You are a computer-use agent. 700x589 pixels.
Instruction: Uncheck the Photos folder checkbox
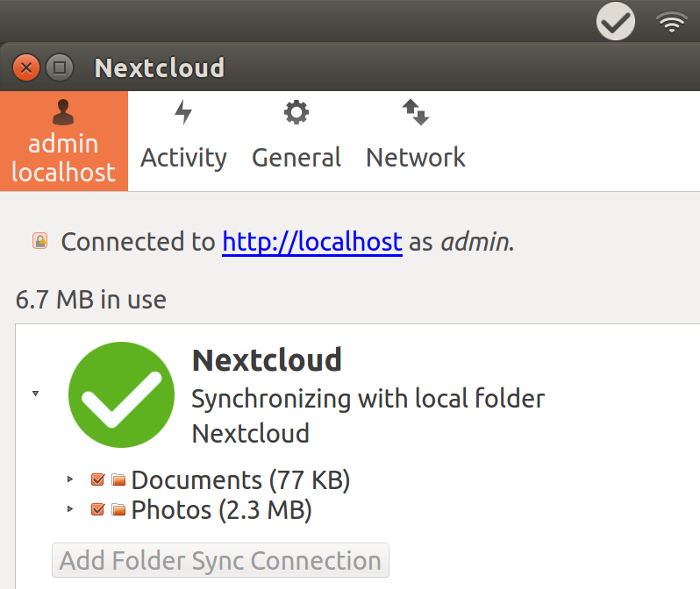tap(98, 509)
